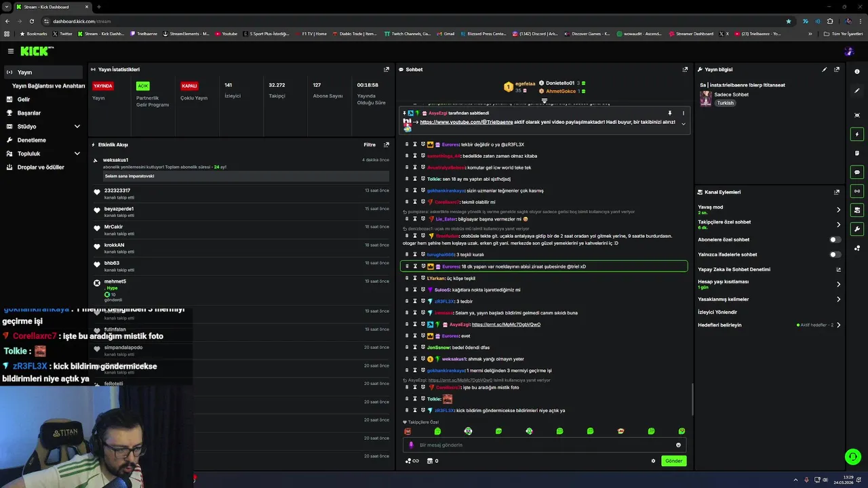The width and height of the screenshot is (868, 488).
Task: Open the Twitter bookmark in bookmarks bar
Action: (62, 33)
